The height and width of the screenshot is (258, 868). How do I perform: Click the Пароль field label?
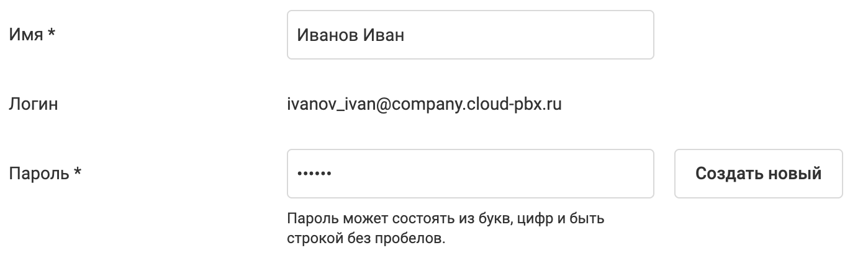[x=38, y=174]
